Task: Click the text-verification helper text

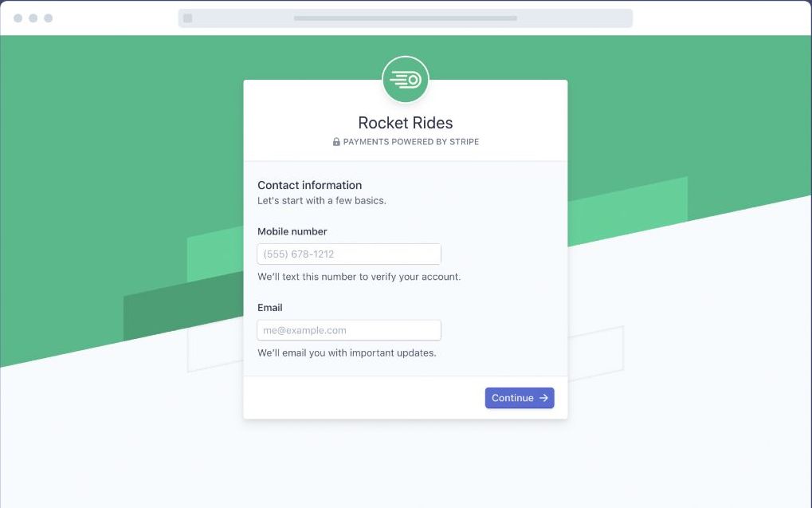Action: click(359, 277)
